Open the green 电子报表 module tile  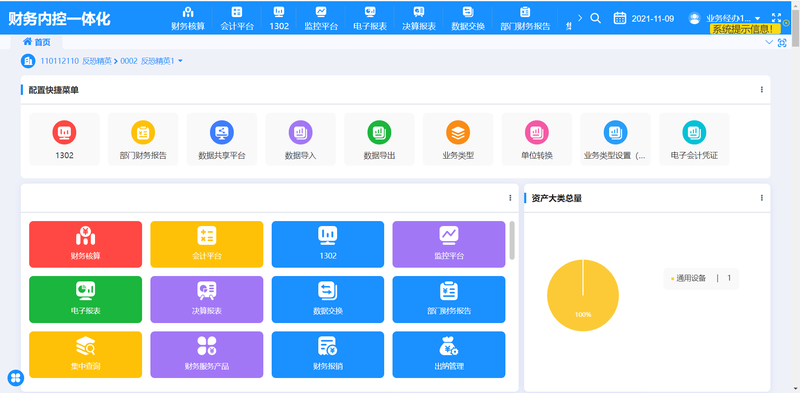85,300
